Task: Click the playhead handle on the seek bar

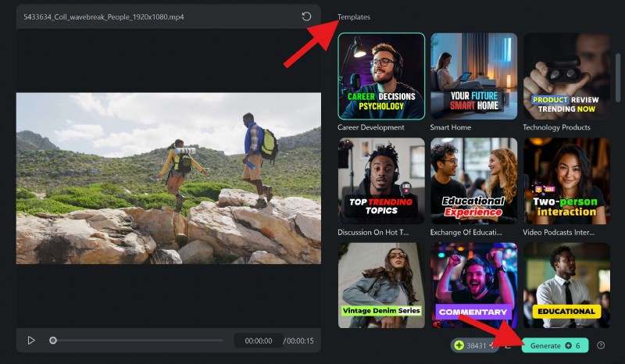Action: 53,341
